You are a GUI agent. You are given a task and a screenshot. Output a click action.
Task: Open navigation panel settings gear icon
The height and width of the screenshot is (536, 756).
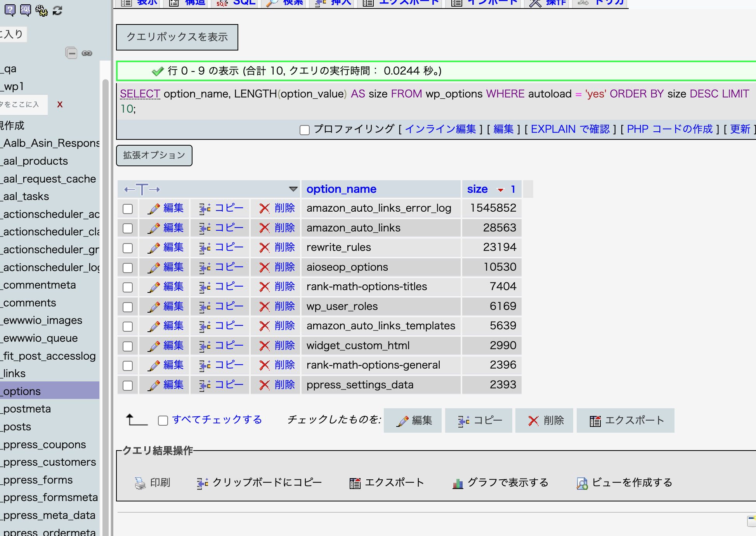pos(41,10)
